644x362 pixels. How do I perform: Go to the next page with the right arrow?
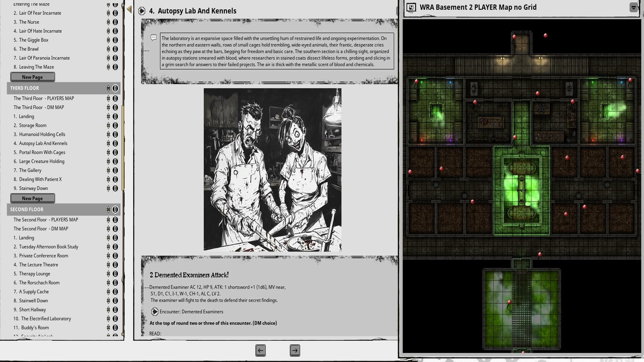[x=294, y=350]
